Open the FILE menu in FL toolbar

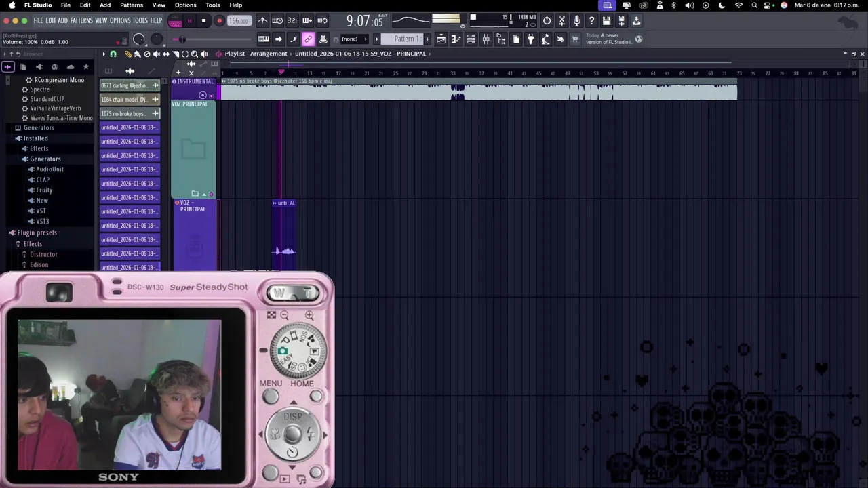(38, 20)
